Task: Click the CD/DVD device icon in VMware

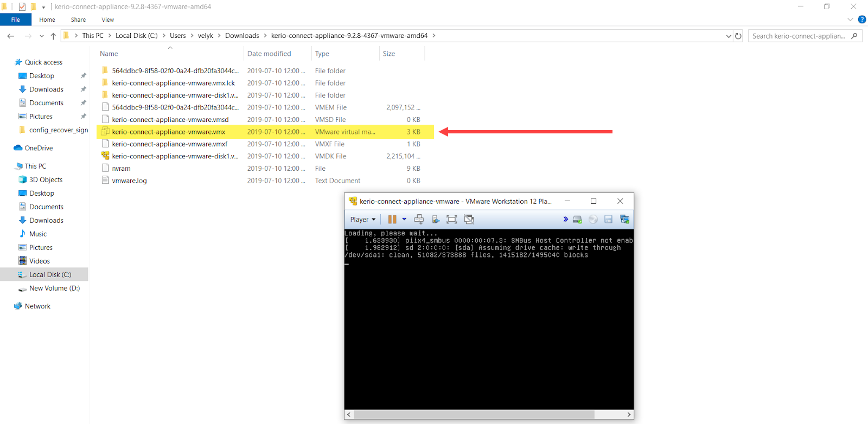Action: tap(593, 220)
